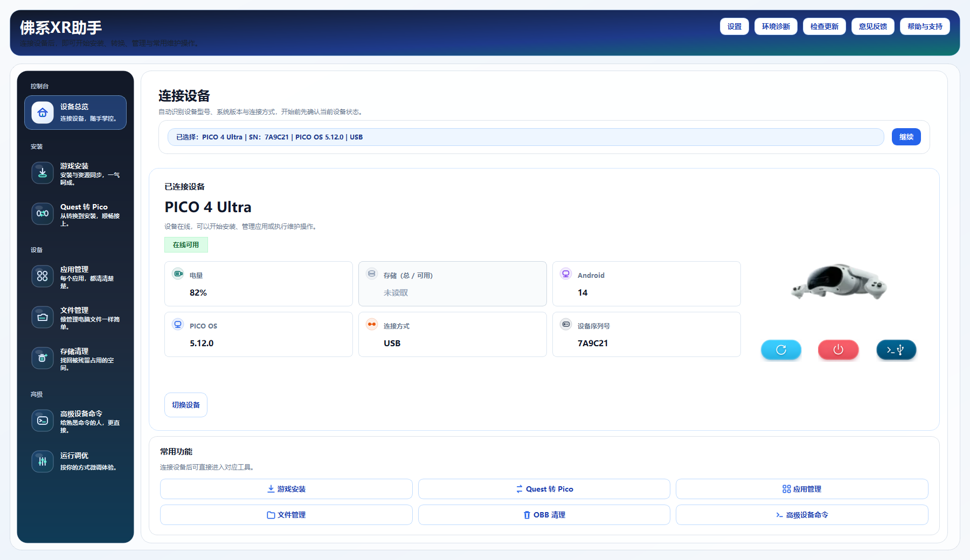
Task: Click the 高级设备命令 terminal icon in sidebar
Action: click(x=43, y=421)
